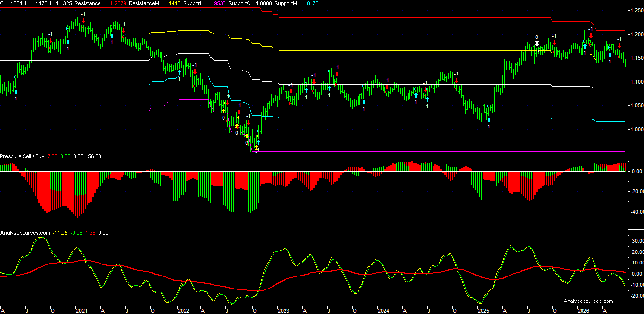The image size is (644, 314).
Task: Click the 2021 year label on time axis
Action: click(81, 311)
